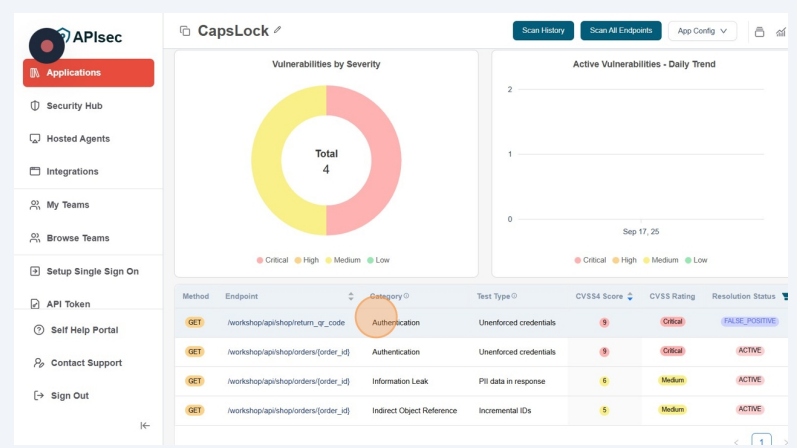The width and height of the screenshot is (797, 448).
Task: Click the trend chart icon in the header
Action: (x=781, y=31)
